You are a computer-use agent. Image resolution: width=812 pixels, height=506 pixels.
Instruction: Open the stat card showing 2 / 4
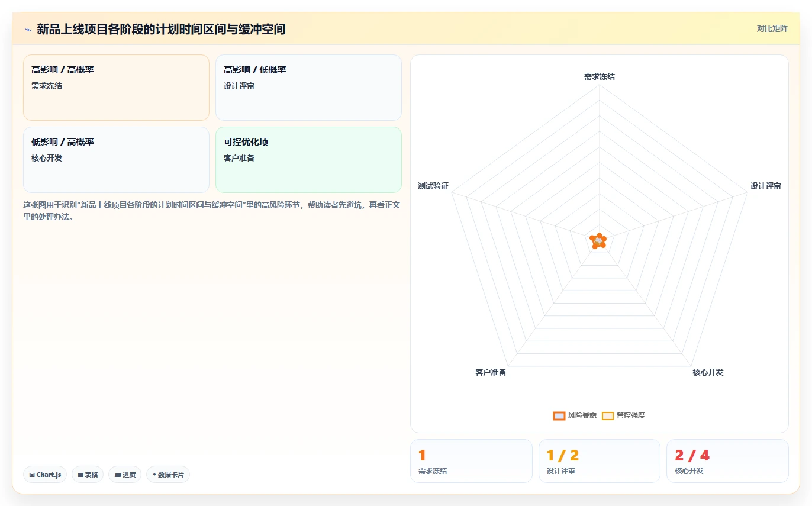pyautogui.click(x=727, y=461)
